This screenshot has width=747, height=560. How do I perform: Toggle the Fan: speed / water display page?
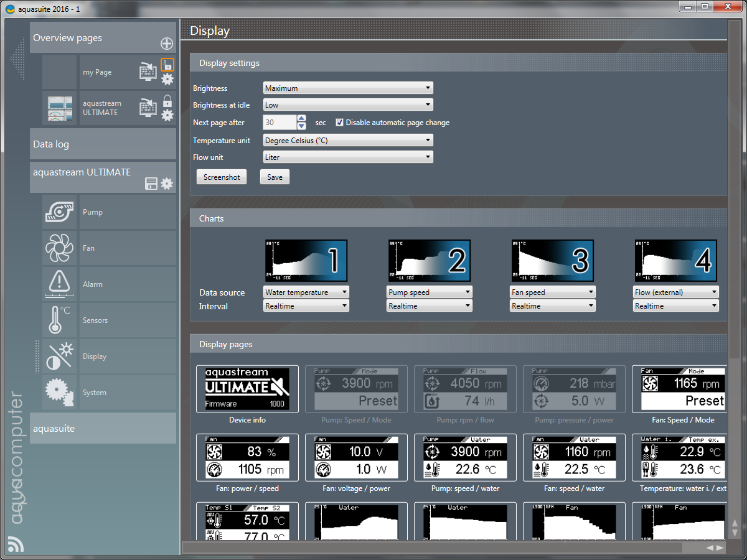574,457
